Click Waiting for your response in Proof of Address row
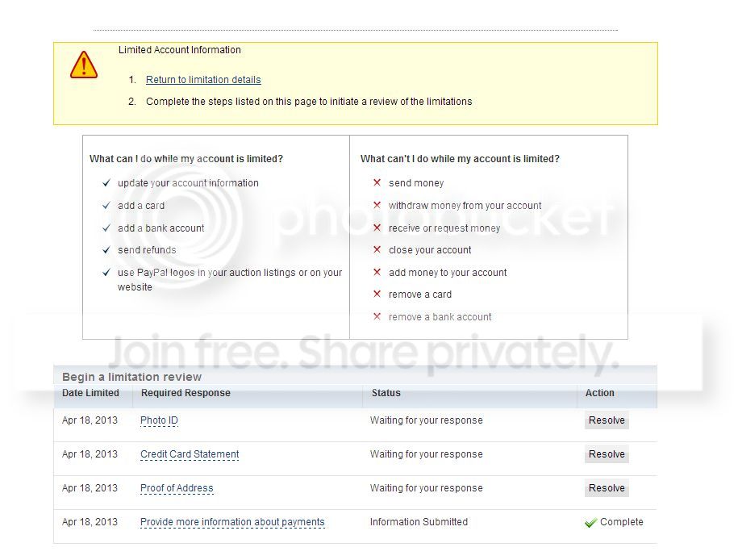The height and width of the screenshot is (560, 738). (x=427, y=488)
